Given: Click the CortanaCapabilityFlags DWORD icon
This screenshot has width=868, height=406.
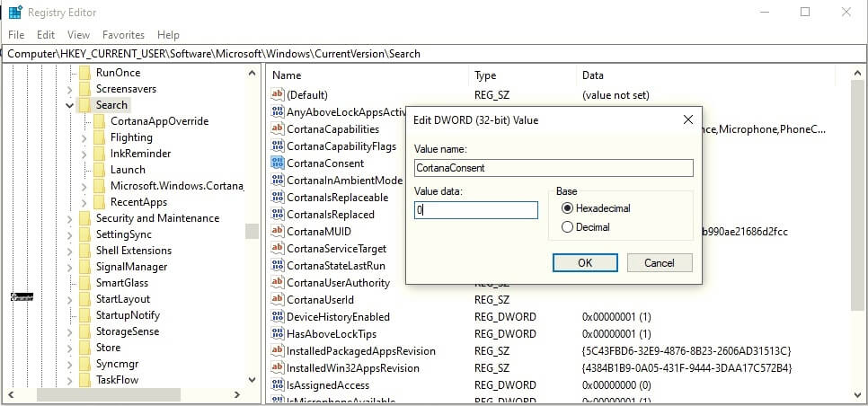Looking at the screenshot, I should pyautogui.click(x=278, y=146).
